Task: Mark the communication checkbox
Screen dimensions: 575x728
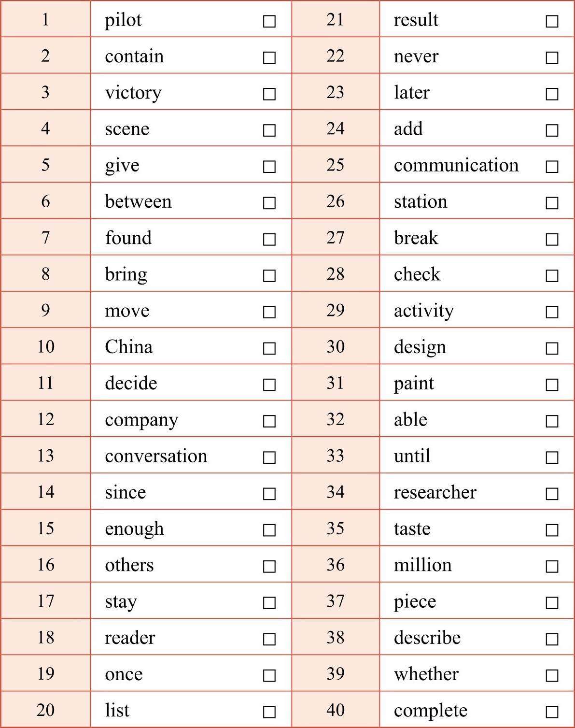Action: [x=552, y=167]
